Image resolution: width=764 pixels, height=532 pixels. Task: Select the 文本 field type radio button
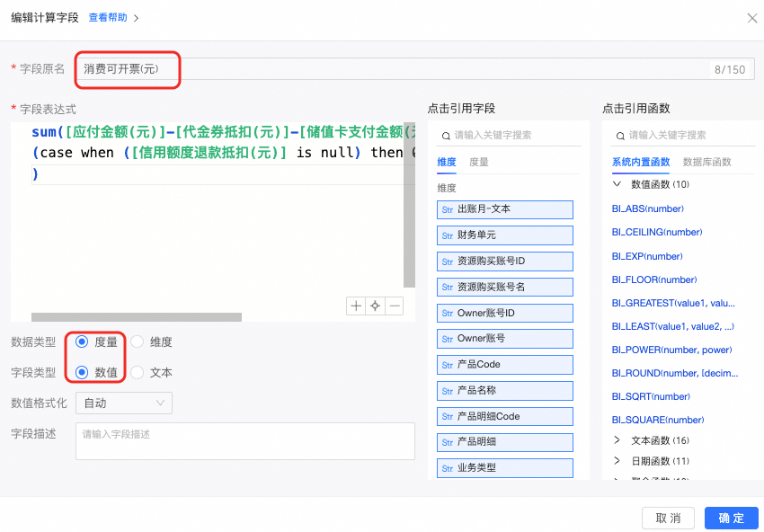pos(138,373)
